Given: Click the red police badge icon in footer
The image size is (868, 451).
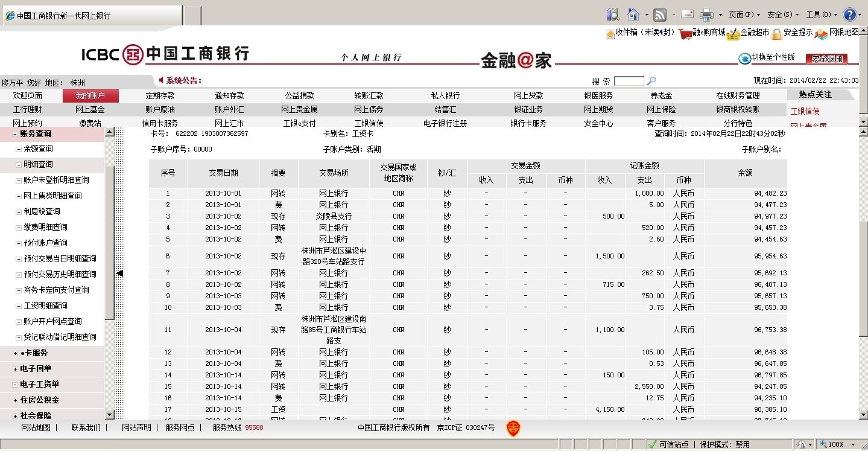Looking at the screenshot, I should point(513,428).
